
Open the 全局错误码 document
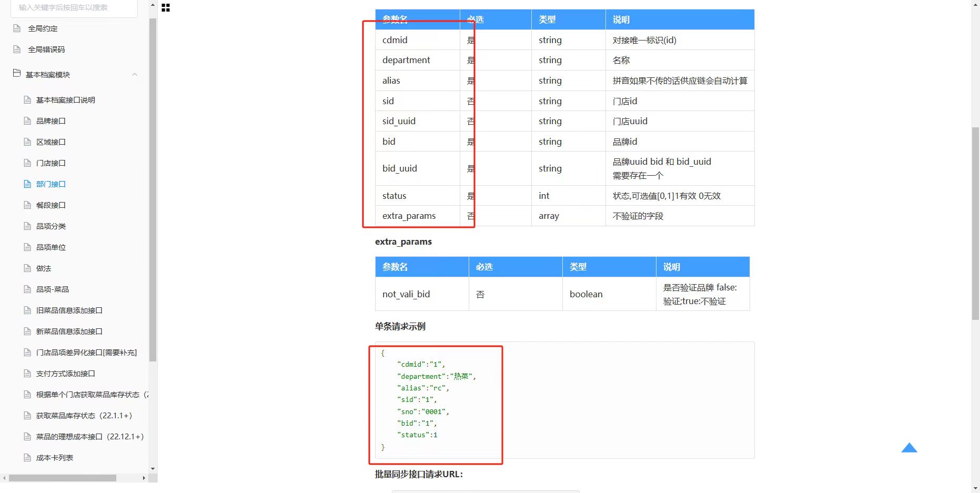click(46, 49)
